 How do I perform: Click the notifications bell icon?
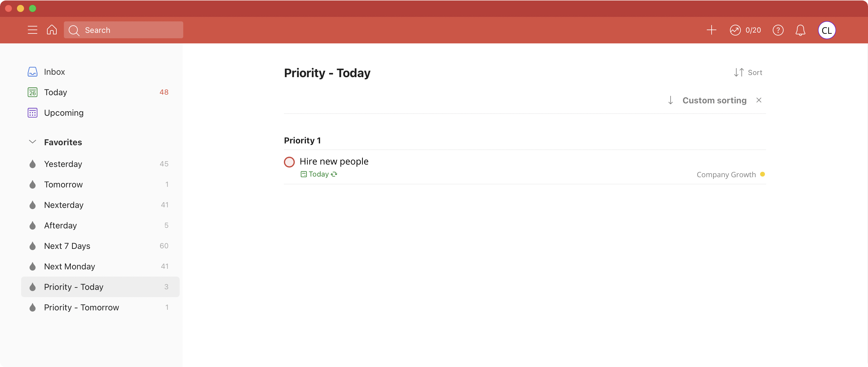[x=801, y=30]
